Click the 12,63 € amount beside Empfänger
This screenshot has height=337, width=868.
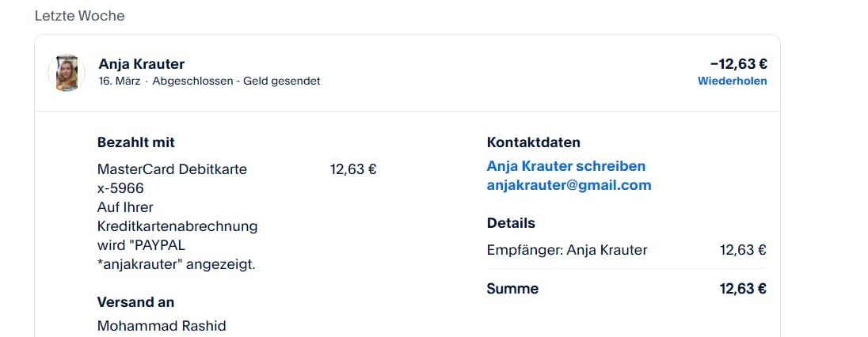[x=742, y=250]
